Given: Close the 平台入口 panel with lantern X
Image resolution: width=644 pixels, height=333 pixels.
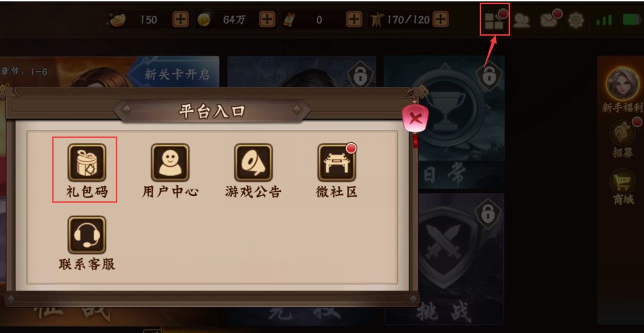Looking at the screenshot, I should tap(416, 119).
